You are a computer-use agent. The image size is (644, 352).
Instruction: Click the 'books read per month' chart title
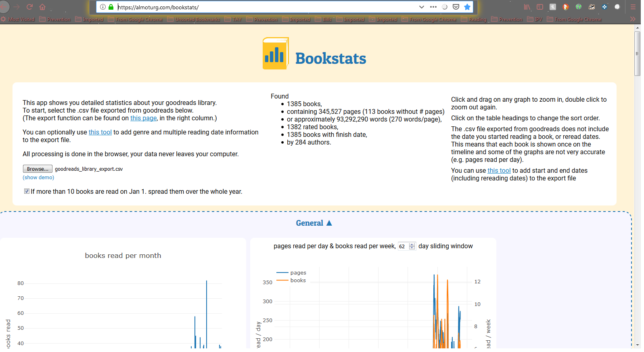click(123, 256)
